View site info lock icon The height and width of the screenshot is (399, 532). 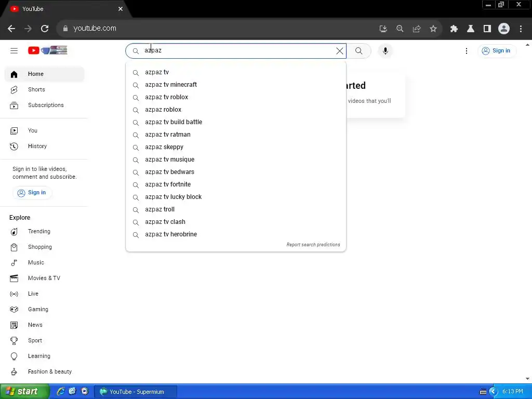click(x=65, y=29)
